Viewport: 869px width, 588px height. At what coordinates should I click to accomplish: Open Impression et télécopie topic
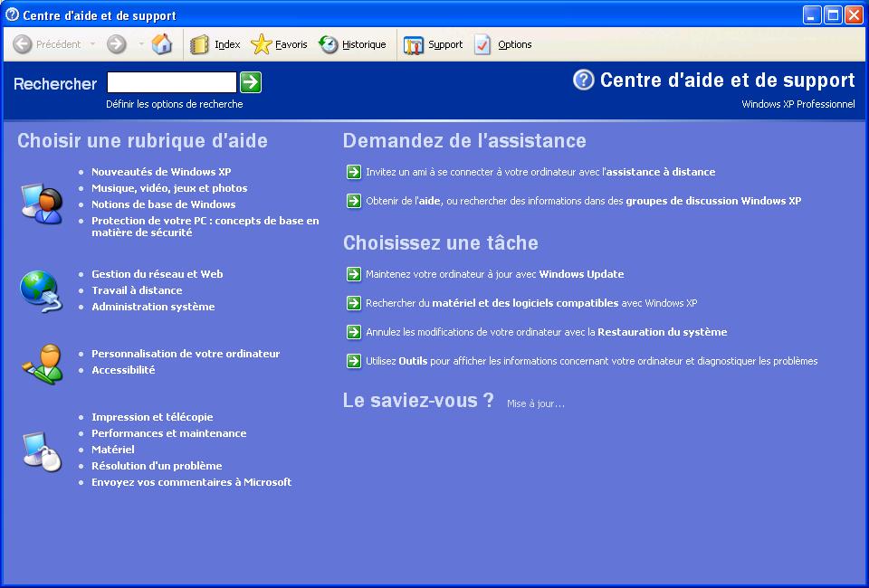tap(152, 417)
